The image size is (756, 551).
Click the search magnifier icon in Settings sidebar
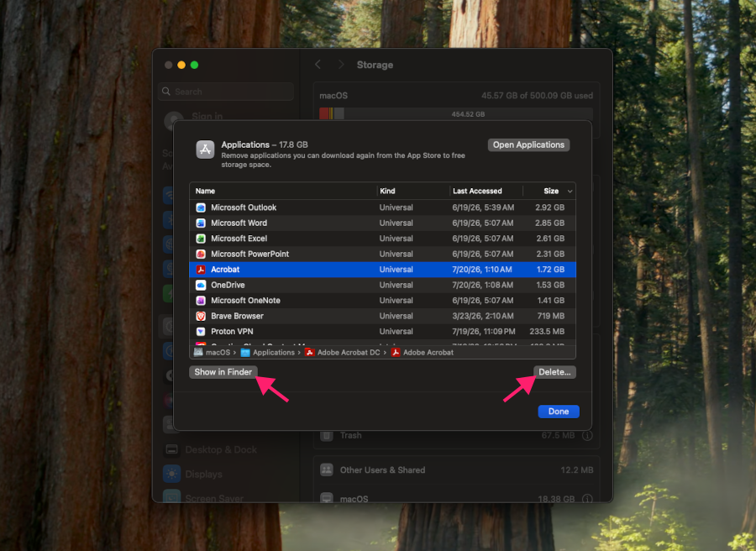click(166, 91)
